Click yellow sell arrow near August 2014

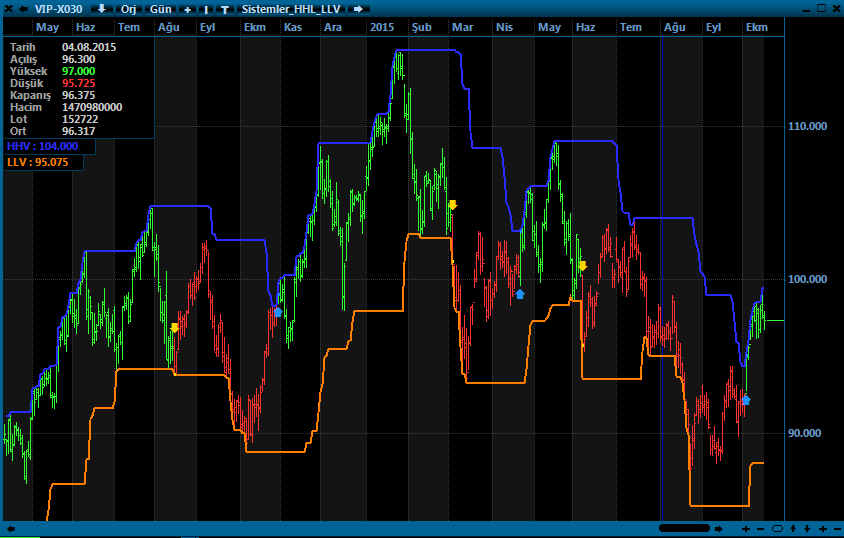click(174, 328)
